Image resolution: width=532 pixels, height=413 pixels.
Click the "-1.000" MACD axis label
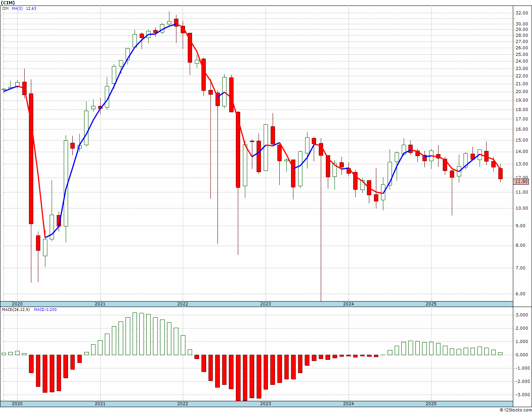[x=522, y=368]
